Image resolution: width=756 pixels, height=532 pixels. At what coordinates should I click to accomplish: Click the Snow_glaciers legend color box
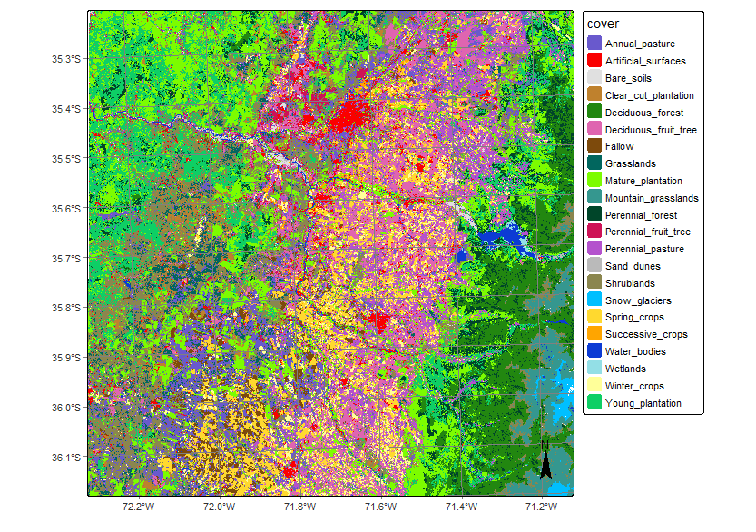tap(594, 300)
